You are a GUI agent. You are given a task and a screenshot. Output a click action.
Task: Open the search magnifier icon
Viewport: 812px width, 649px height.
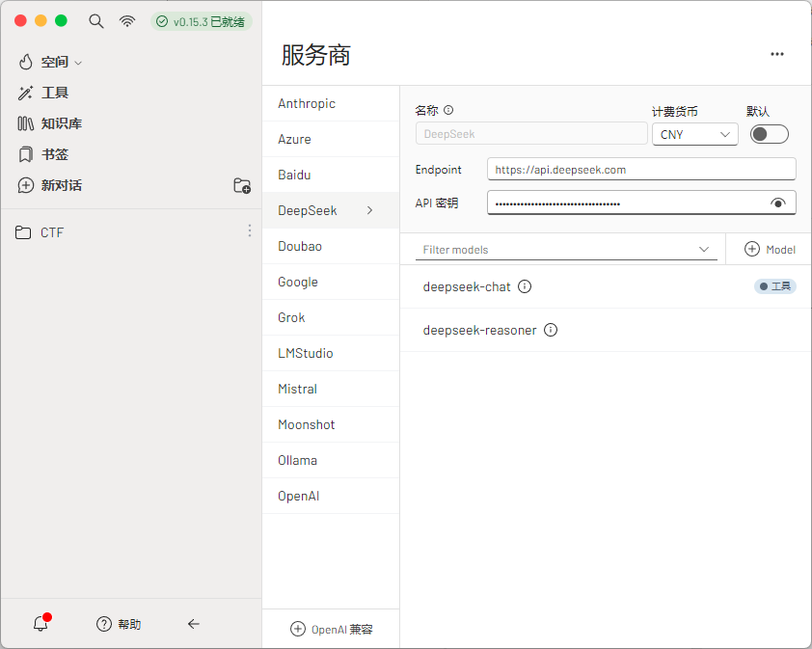(x=96, y=21)
